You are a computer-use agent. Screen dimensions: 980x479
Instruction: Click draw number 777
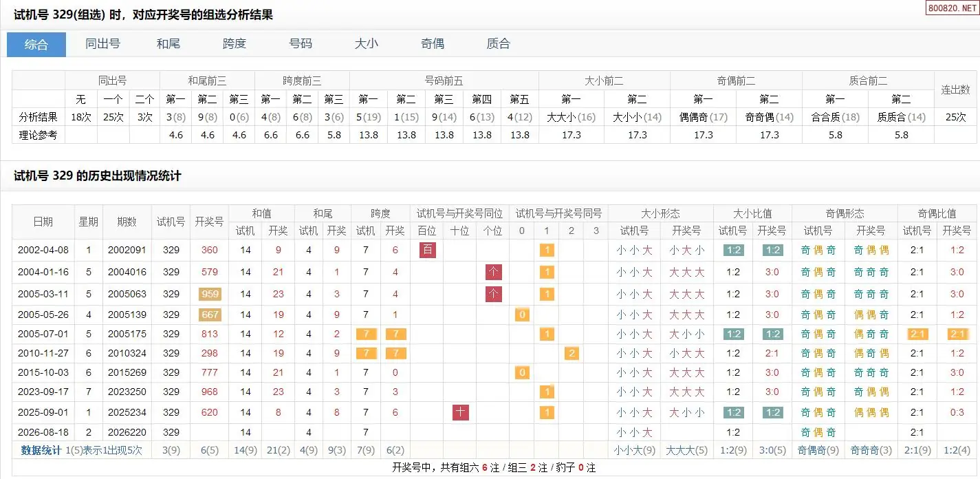pos(210,372)
